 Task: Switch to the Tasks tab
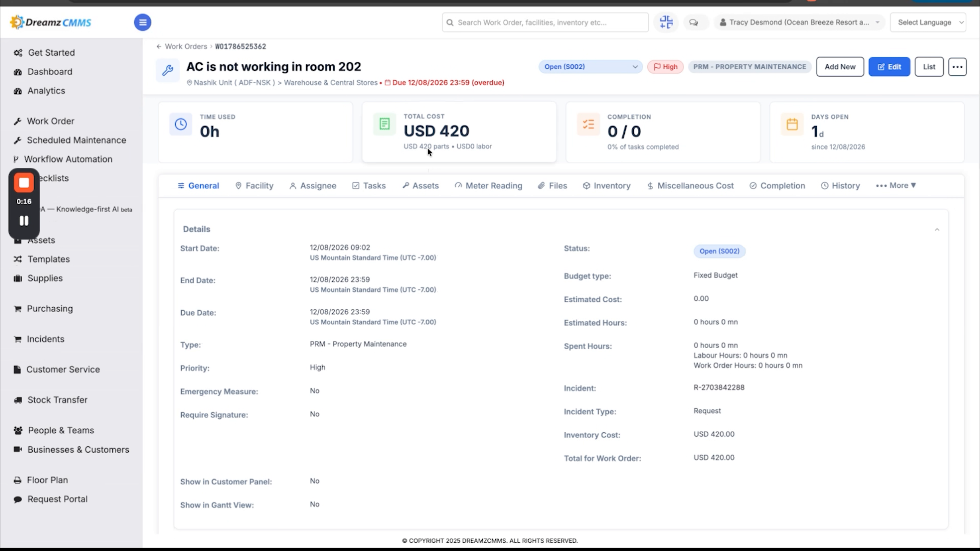tap(369, 186)
